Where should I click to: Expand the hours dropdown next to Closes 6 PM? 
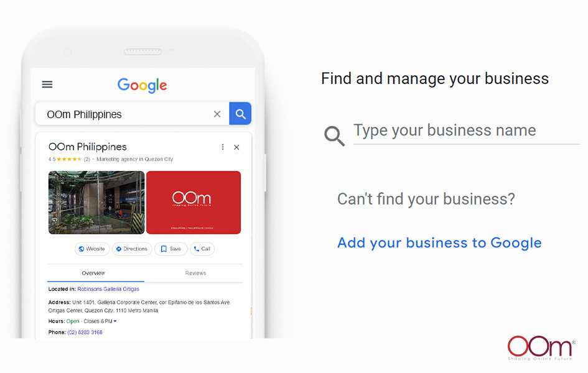tap(115, 321)
